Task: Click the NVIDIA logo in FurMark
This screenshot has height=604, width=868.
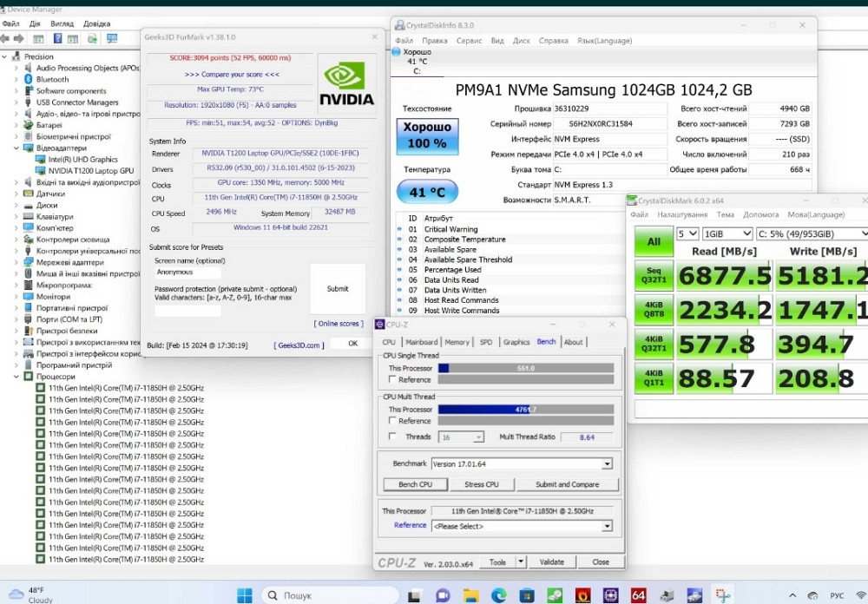Action: click(x=346, y=83)
